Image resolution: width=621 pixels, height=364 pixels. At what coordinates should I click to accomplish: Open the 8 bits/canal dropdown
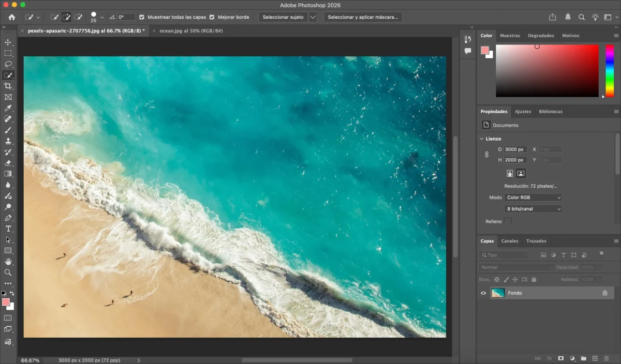(533, 209)
